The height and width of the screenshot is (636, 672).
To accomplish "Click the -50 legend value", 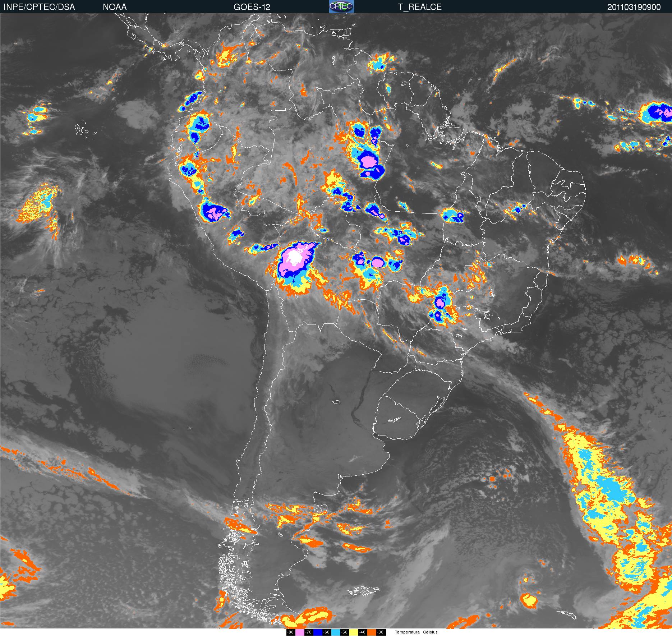I will click(344, 632).
